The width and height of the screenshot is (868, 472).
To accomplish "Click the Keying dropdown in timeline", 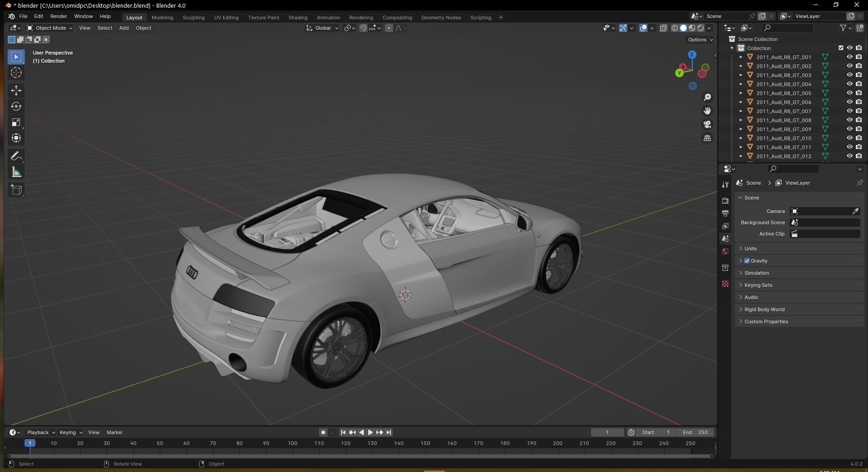I will click(x=71, y=432).
